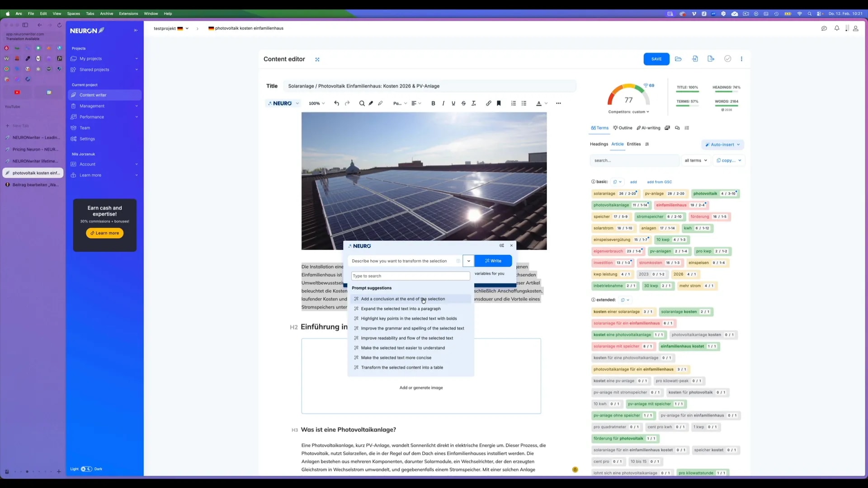Toggle the Light/Dark theme switch
868x488 pixels.
pos(86,469)
